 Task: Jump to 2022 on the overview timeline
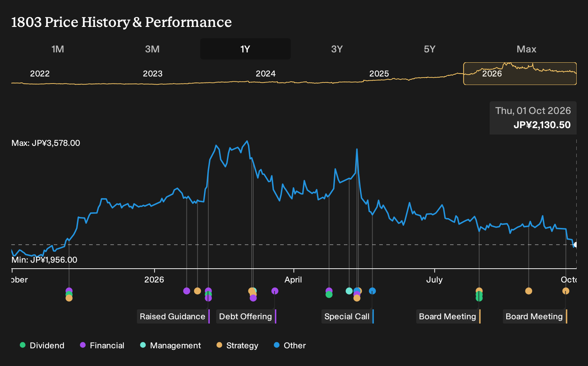tap(40, 74)
